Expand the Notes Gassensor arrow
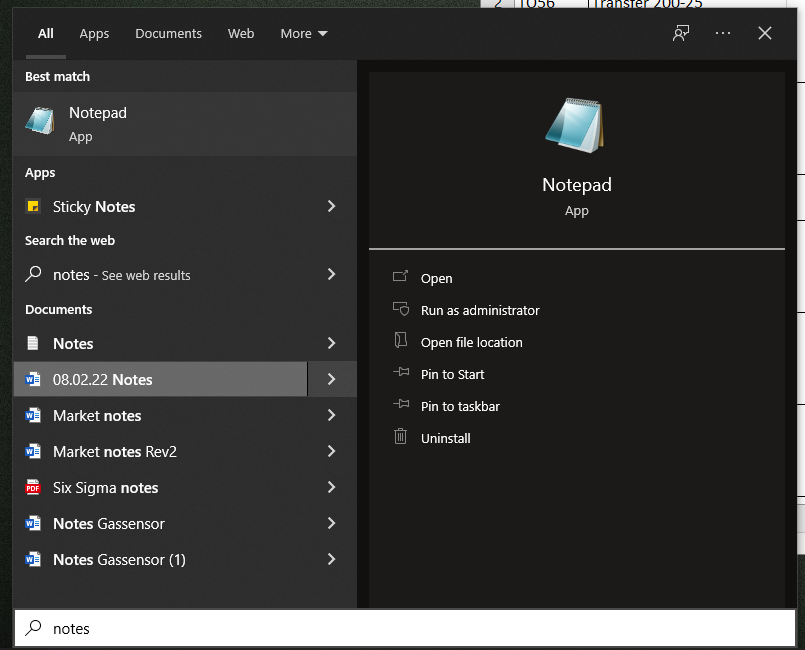The width and height of the screenshot is (805, 650). [332, 523]
